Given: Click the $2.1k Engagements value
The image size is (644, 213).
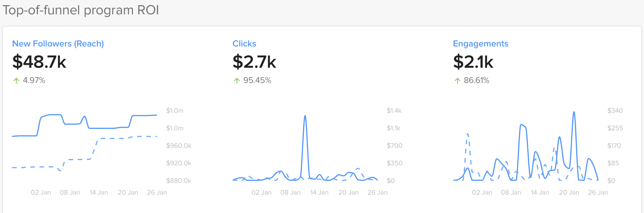Looking at the screenshot, I should tap(474, 61).
